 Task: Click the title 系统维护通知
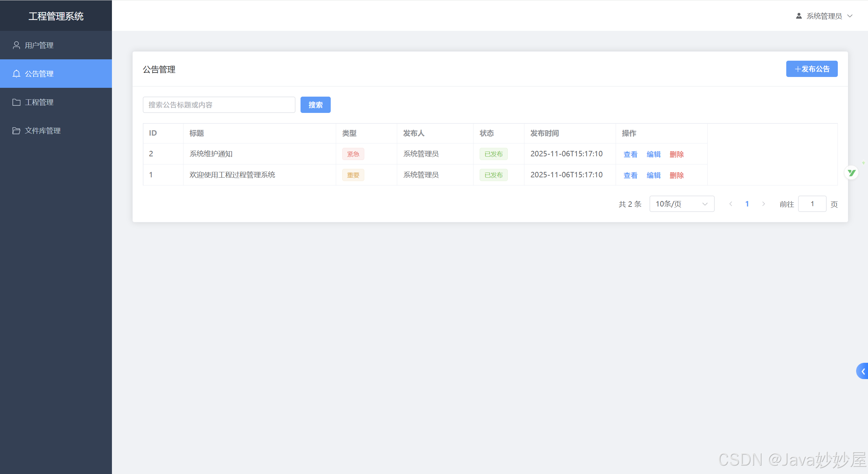pos(211,154)
